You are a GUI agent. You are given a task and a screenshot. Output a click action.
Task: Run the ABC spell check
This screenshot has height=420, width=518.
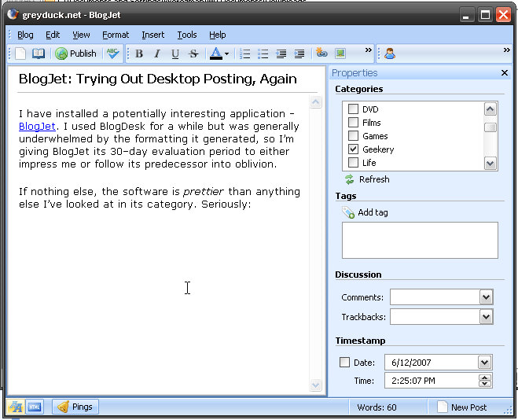click(x=113, y=53)
